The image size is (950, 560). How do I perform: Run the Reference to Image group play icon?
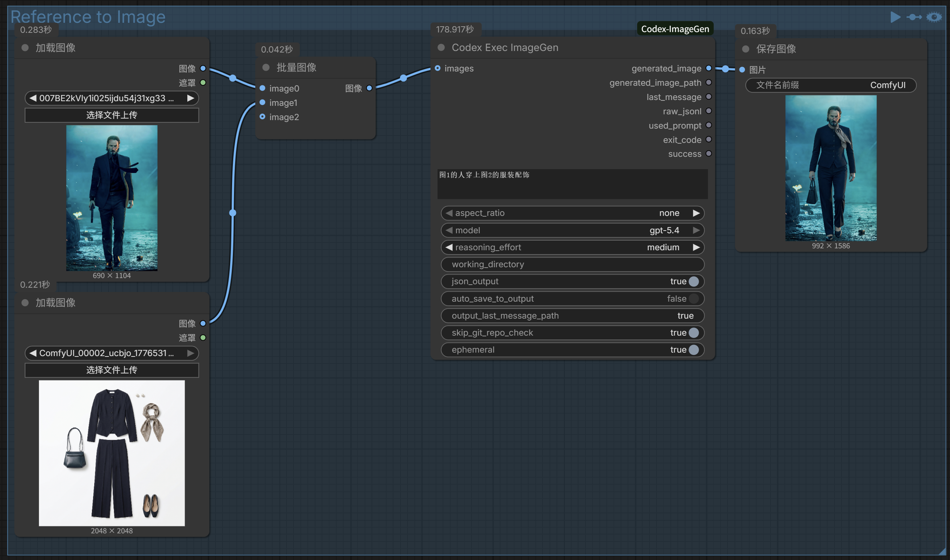[x=895, y=17]
